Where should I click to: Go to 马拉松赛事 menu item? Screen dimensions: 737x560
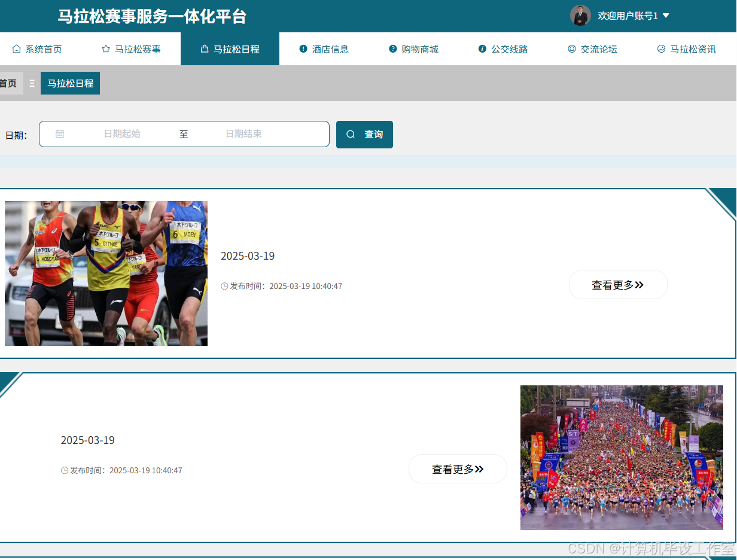[x=131, y=49]
